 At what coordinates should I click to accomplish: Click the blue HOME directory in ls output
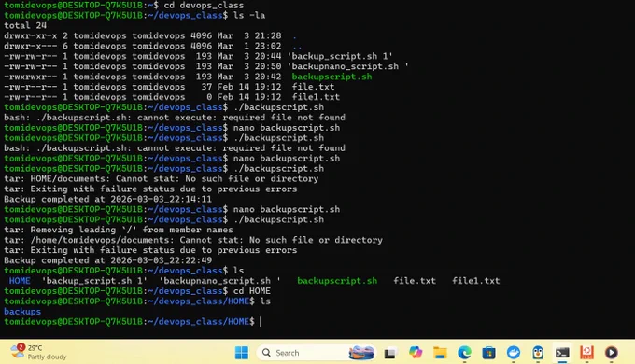pyautogui.click(x=20, y=281)
